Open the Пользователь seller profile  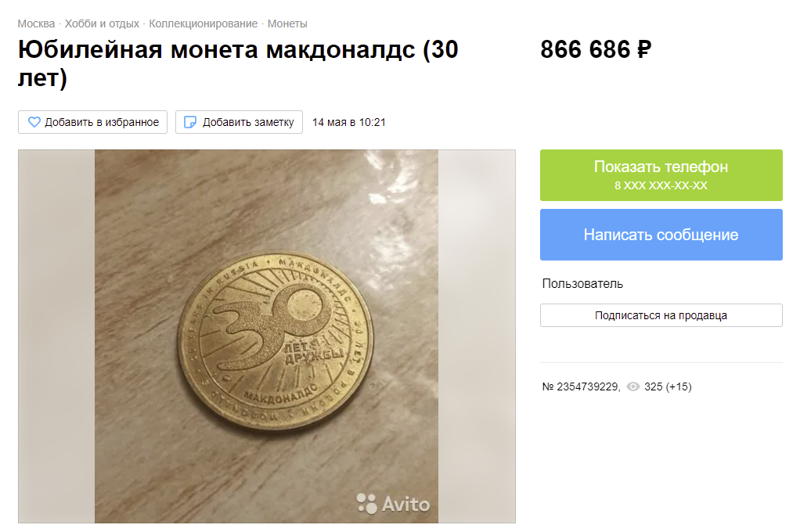582,283
